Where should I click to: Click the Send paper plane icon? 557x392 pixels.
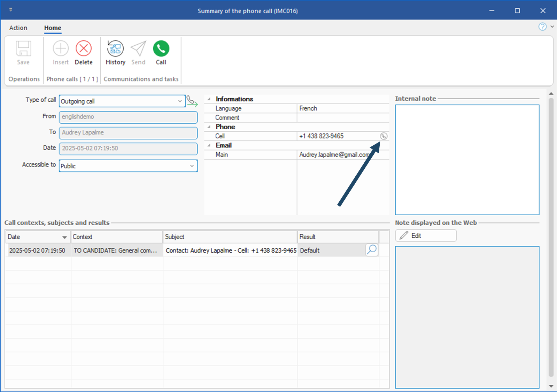[138, 49]
